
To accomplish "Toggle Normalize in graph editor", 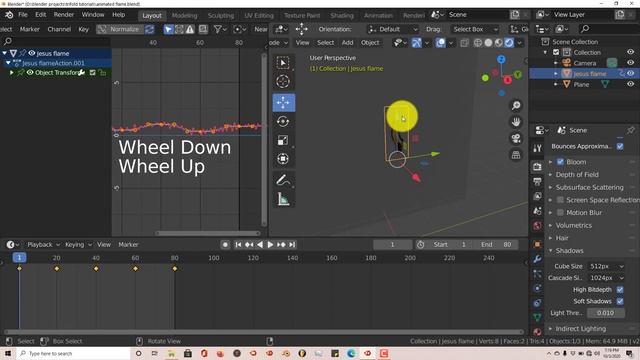I will pos(120,29).
